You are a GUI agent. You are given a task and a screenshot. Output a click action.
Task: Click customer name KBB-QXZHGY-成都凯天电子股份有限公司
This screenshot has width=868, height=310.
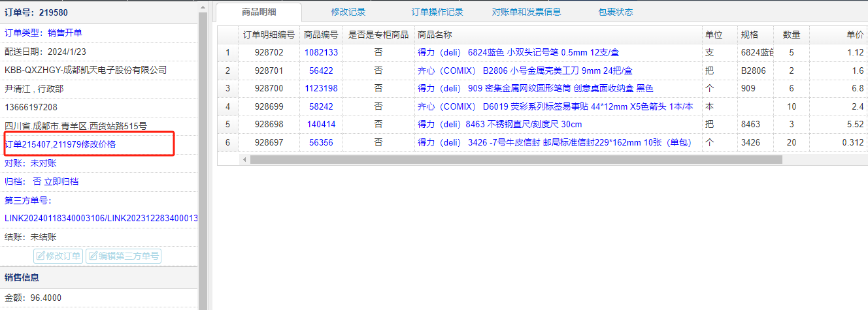(x=86, y=70)
